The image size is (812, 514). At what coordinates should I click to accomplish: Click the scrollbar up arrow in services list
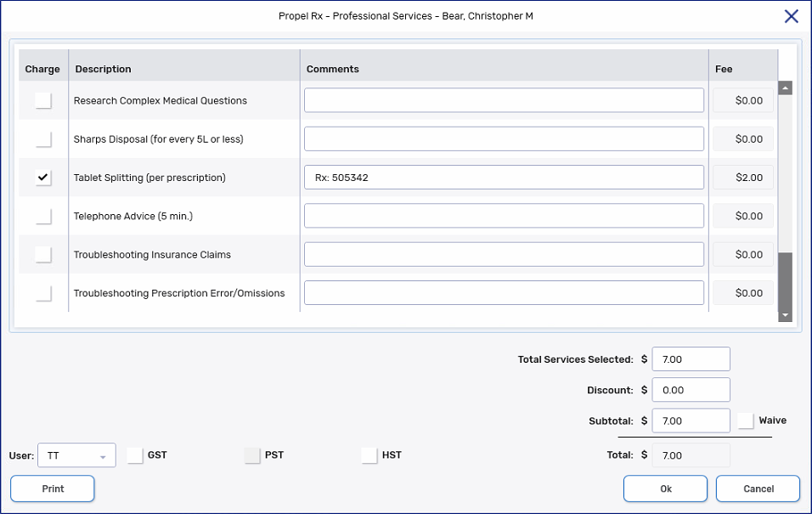click(784, 87)
